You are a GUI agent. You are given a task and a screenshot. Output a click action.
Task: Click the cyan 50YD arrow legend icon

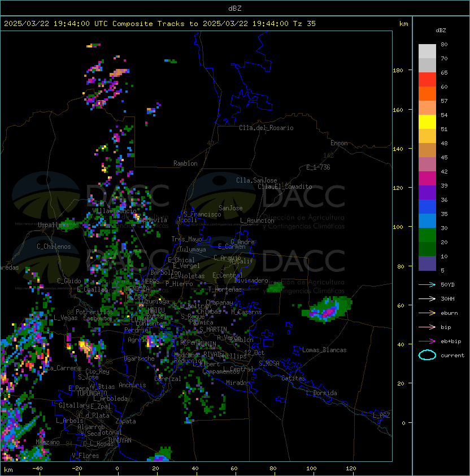(x=427, y=285)
